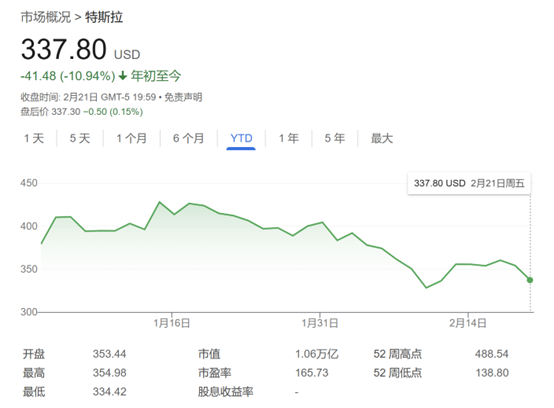
Task: Click the 52 周高点 label
Action: pyautogui.click(x=398, y=354)
